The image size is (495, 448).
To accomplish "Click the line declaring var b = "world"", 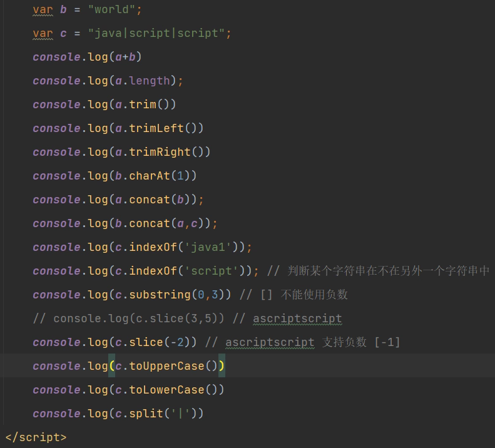I will [x=88, y=9].
